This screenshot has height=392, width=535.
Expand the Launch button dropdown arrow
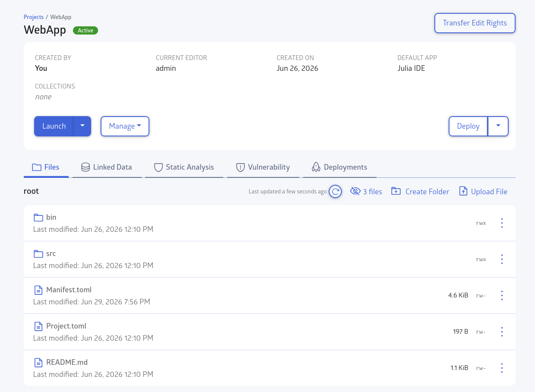(82, 126)
